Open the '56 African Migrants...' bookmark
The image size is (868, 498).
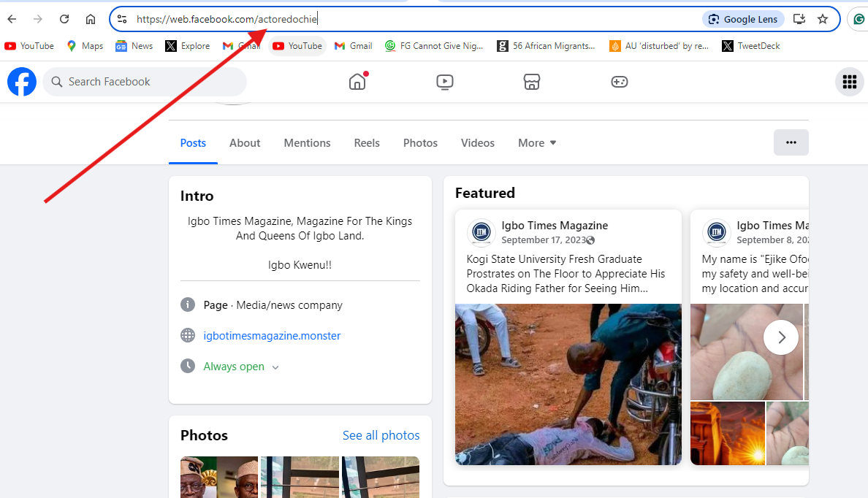(x=547, y=46)
